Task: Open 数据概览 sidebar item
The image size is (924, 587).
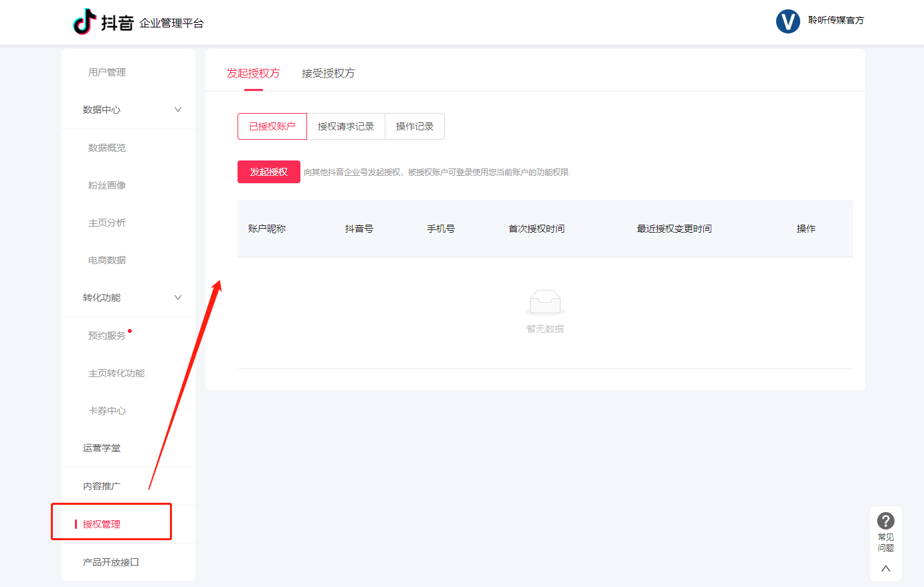Action: [107, 148]
